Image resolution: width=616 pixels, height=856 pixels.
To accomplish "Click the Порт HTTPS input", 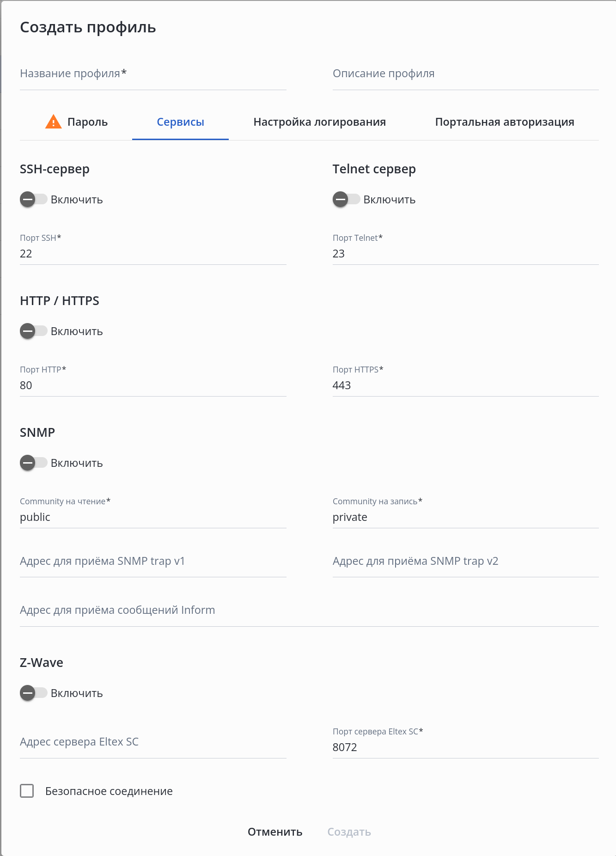I will click(x=465, y=385).
